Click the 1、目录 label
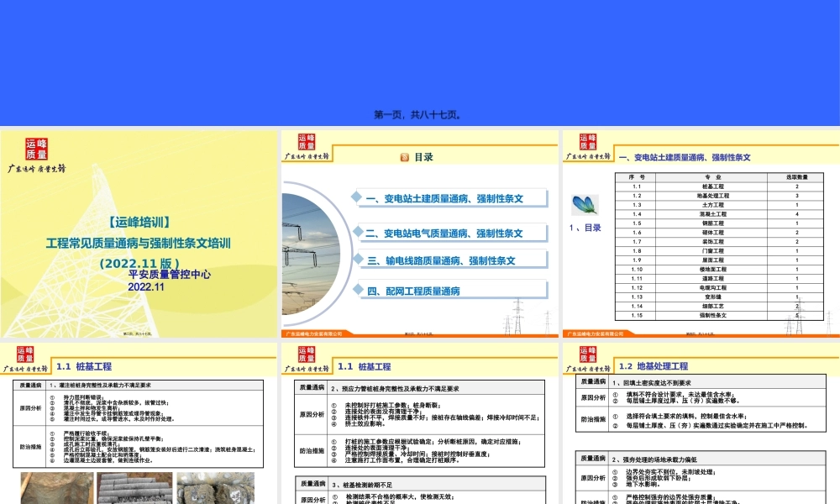The height and width of the screenshot is (504, 840). (585, 228)
